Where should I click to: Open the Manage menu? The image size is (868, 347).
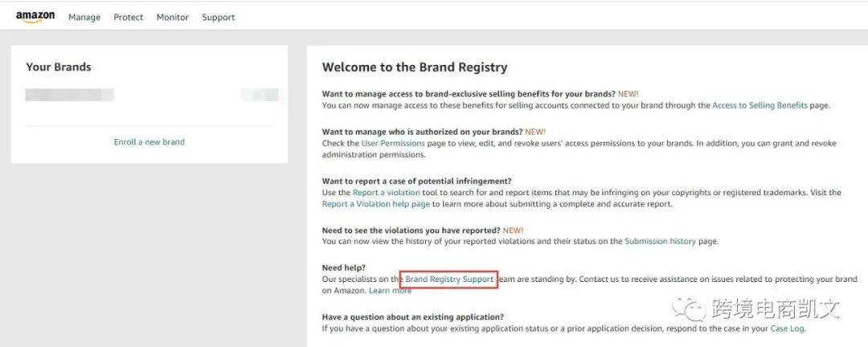click(84, 18)
